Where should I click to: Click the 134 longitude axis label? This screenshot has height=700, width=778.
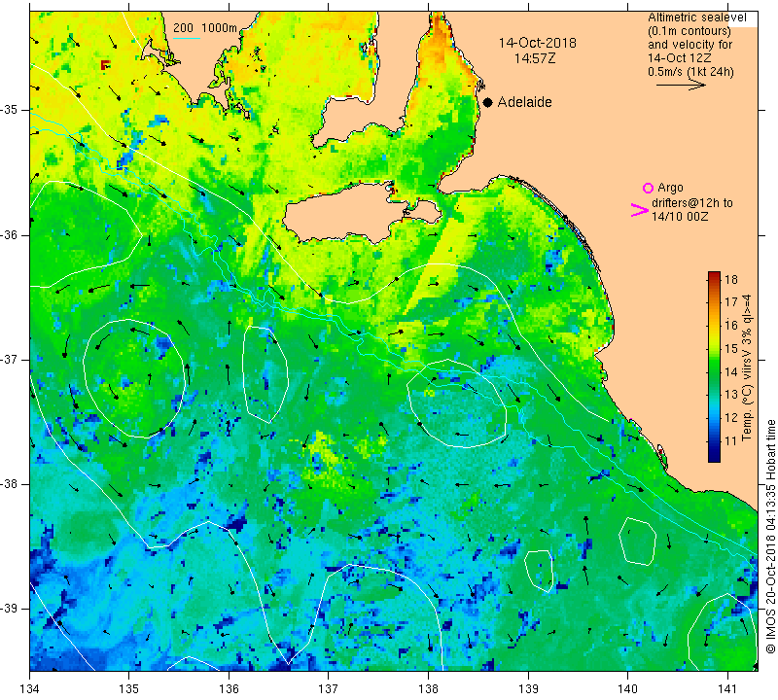30,688
